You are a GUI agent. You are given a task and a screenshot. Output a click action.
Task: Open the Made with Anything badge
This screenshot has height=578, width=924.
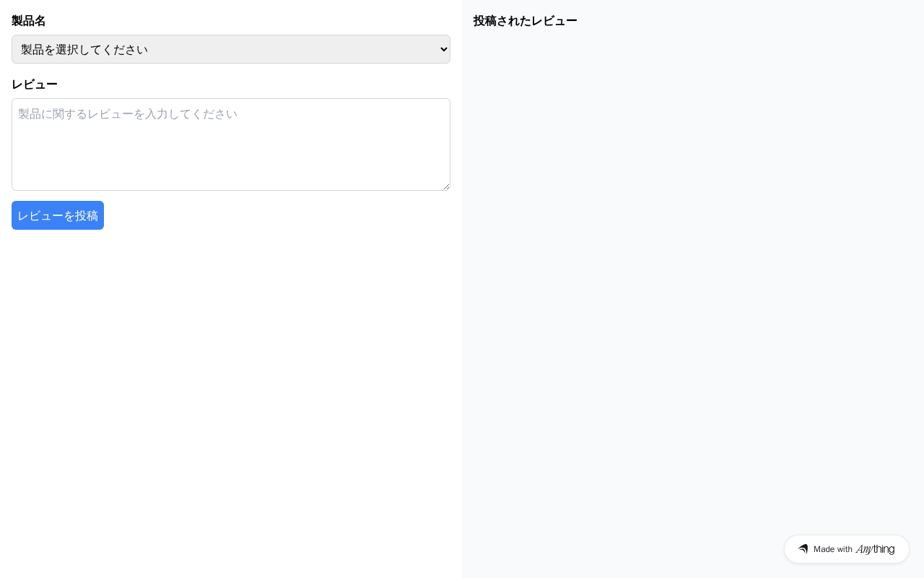pos(847,549)
